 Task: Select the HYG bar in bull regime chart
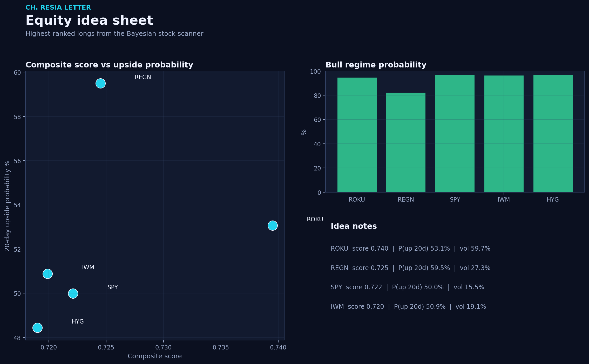click(x=553, y=134)
